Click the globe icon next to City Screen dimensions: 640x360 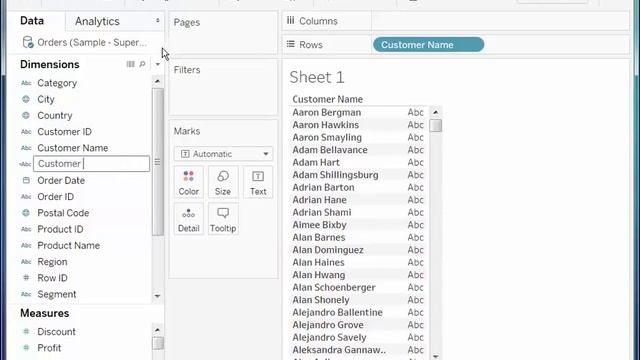point(26,99)
